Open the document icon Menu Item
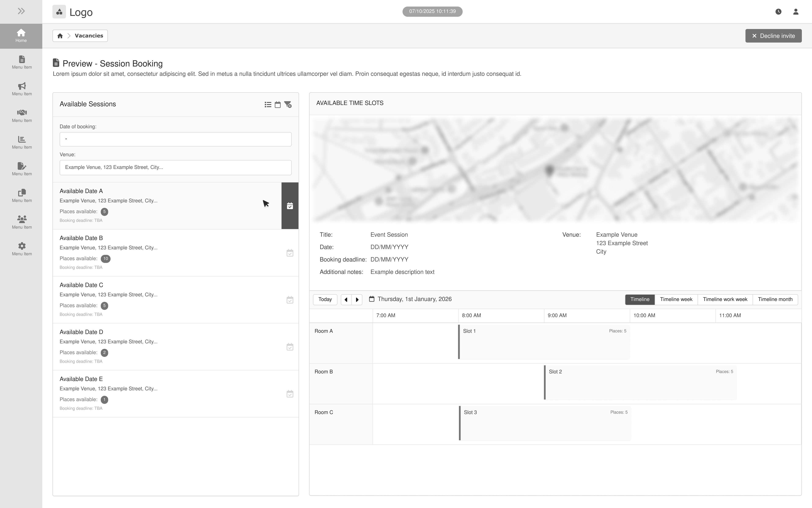812x508 pixels. coord(22,62)
